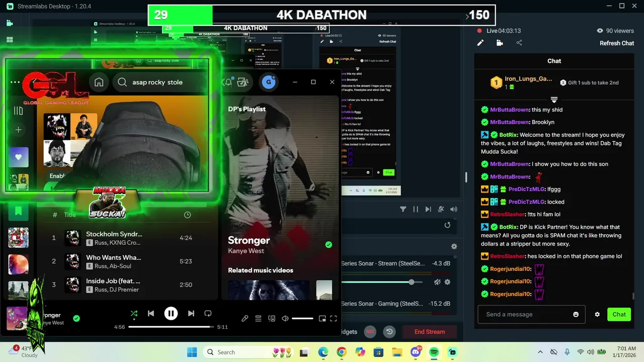The width and height of the screenshot is (644, 362).
Task: Click the stream video camera icon
Action: coord(500,43)
